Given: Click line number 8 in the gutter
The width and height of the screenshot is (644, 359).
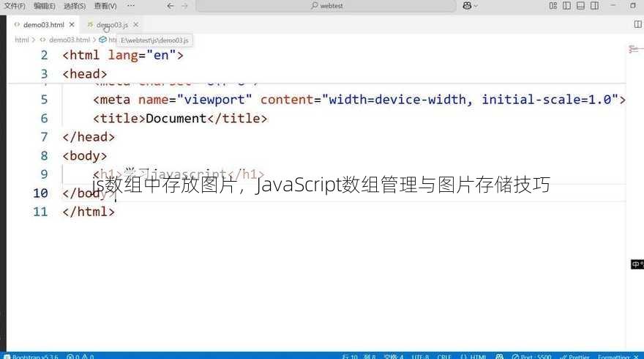Looking at the screenshot, I should [44, 156].
